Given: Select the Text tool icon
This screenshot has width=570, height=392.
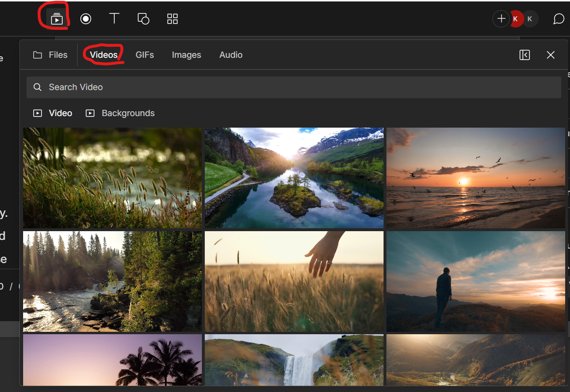Looking at the screenshot, I should pyautogui.click(x=114, y=18).
